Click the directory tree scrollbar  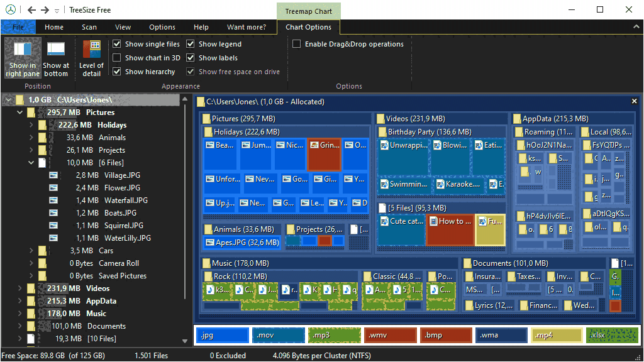[184, 189]
